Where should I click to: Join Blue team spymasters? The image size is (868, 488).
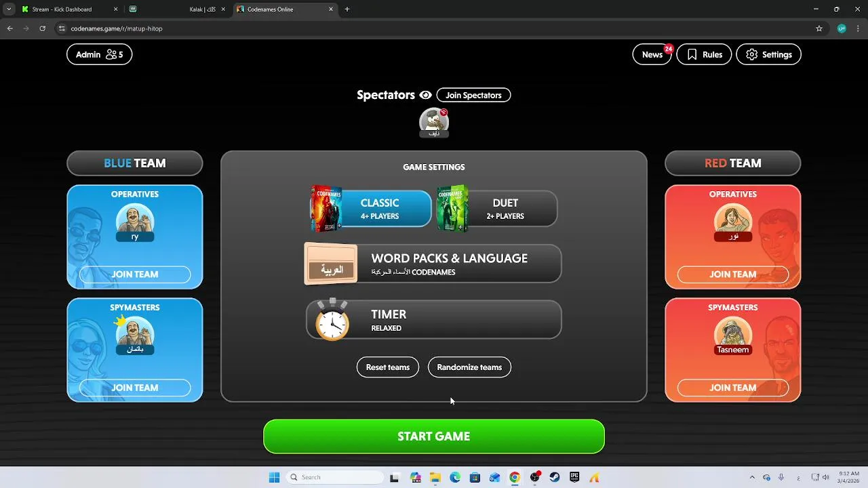pos(135,388)
